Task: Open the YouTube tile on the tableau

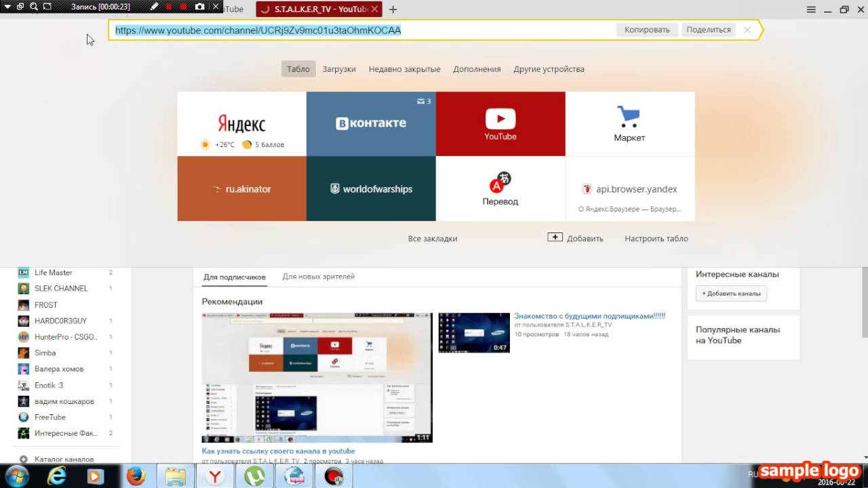Action: pyautogui.click(x=500, y=124)
